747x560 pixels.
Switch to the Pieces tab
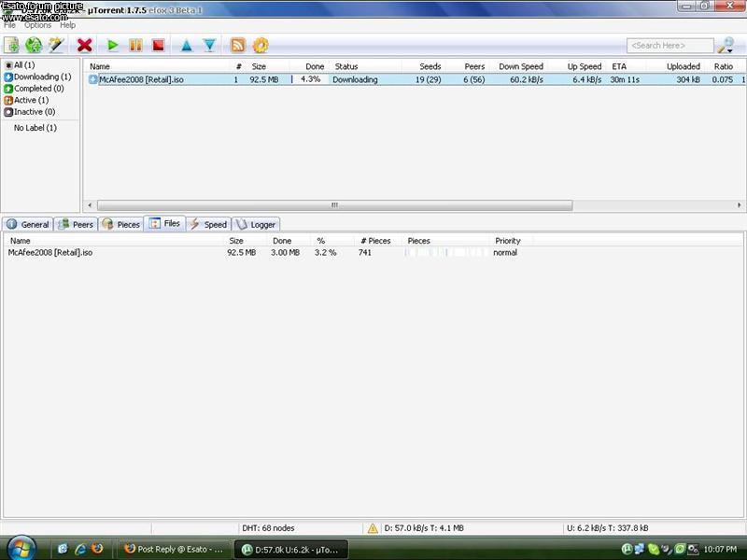click(x=121, y=224)
